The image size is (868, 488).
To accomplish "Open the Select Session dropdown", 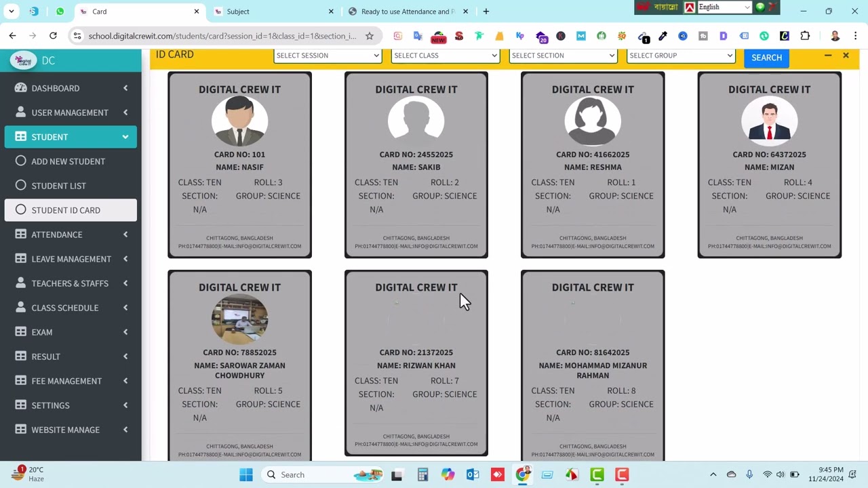I will (x=328, y=56).
